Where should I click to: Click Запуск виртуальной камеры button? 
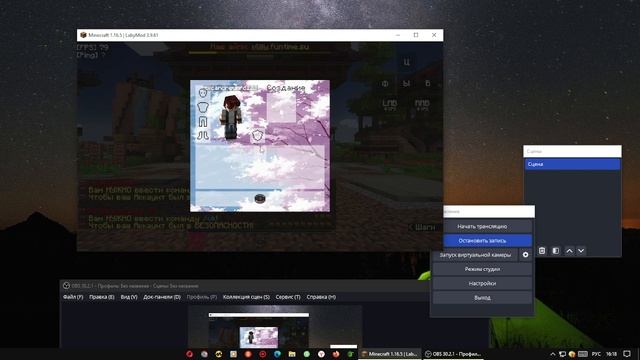tap(475, 255)
